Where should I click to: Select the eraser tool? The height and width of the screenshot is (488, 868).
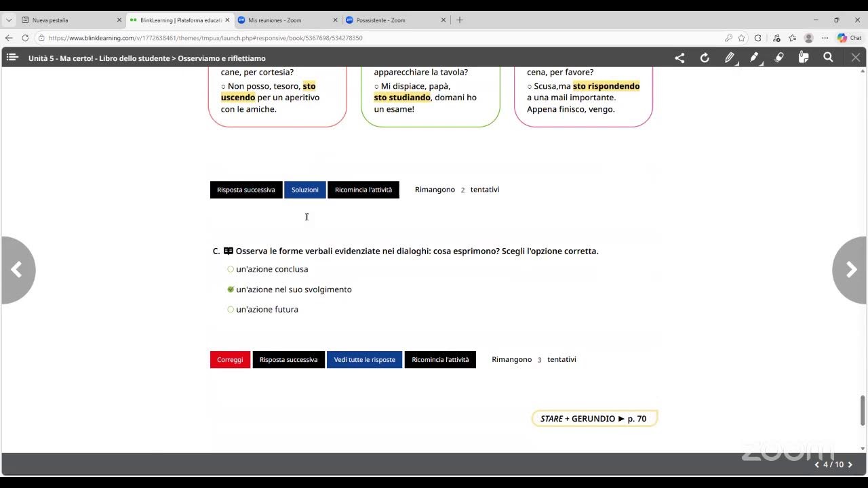coord(779,58)
